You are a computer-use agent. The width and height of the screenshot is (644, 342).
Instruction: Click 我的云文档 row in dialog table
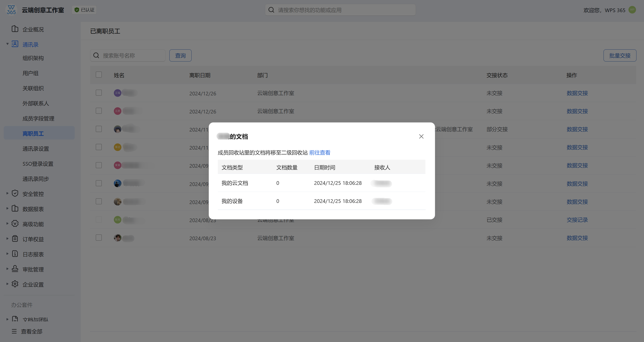pos(321,183)
